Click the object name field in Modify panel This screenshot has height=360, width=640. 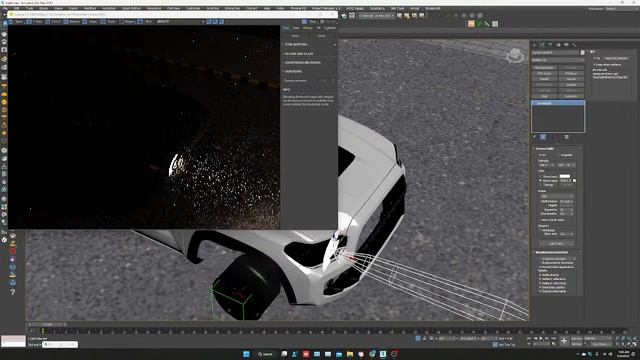coord(555,53)
